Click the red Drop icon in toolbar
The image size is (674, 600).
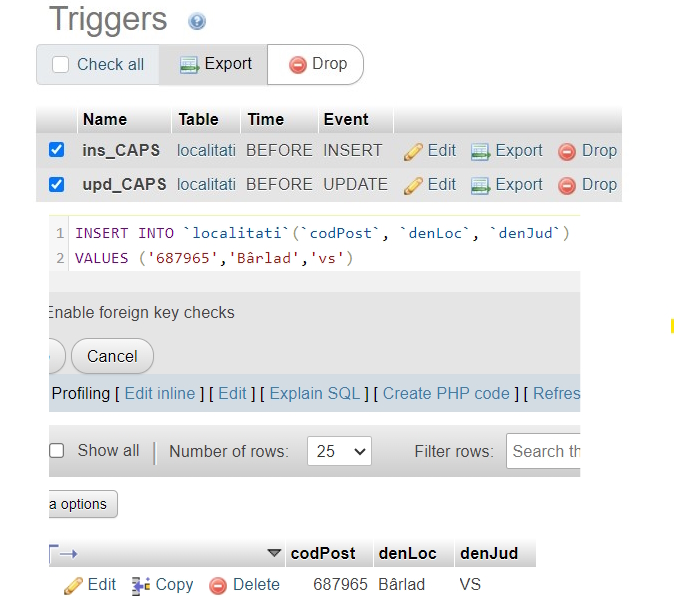[x=297, y=65]
